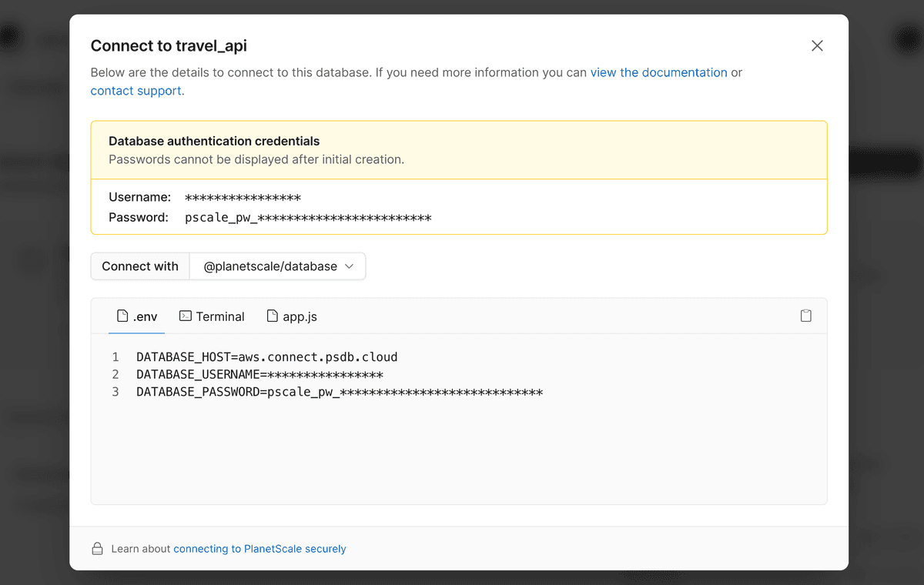Open the view the documentation link
924x585 pixels.
coord(658,72)
